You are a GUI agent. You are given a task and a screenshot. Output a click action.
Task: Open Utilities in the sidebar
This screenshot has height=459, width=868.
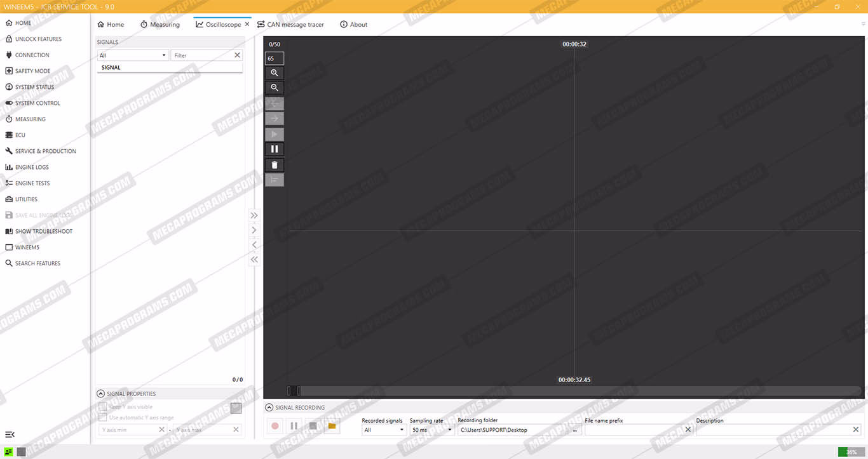[26, 199]
